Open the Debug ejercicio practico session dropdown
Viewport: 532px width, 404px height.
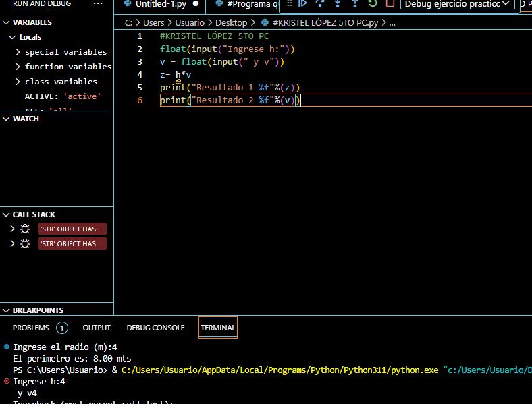click(x=457, y=4)
